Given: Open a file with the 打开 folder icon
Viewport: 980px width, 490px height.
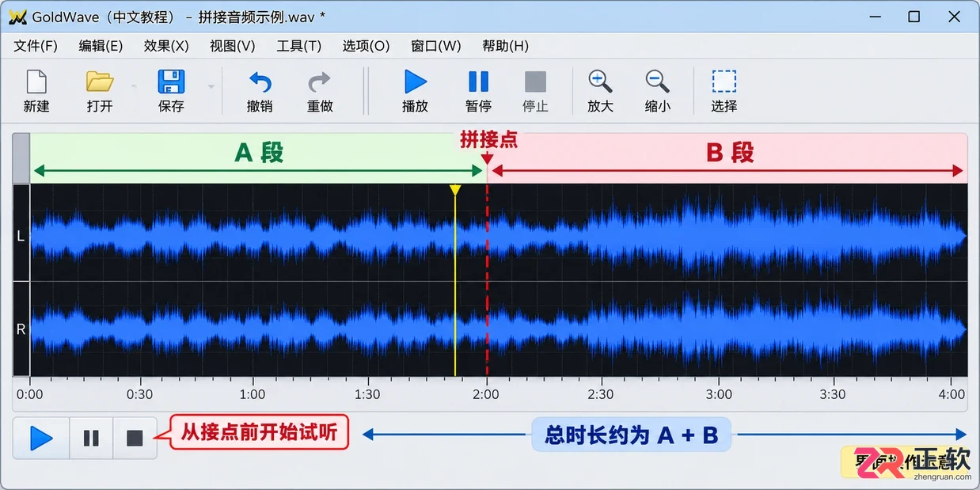Looking at the screenshot, I should [100, 82].
